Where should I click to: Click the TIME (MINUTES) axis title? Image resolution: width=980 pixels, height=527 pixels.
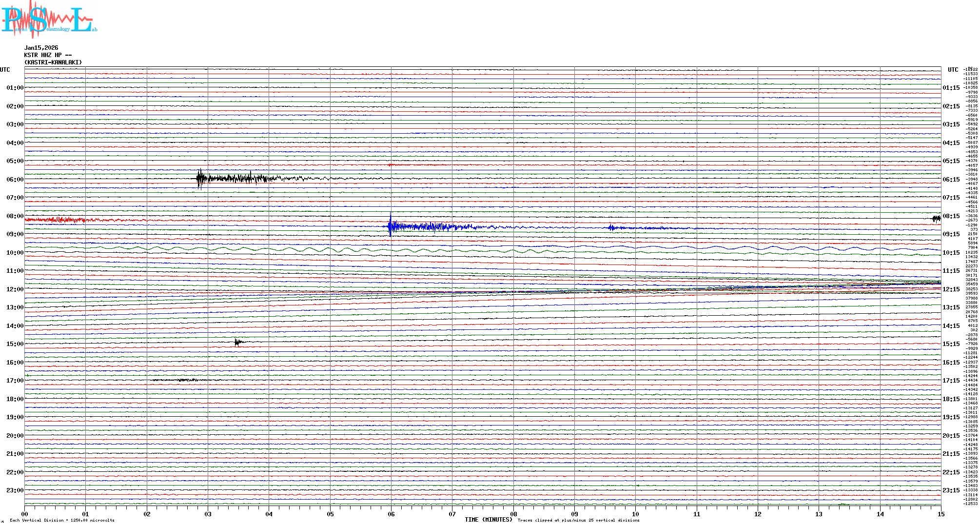(x=489, y=520)
